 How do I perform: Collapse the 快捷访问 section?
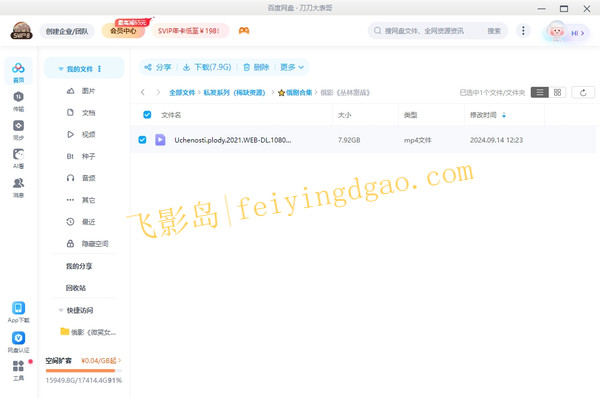61,310
